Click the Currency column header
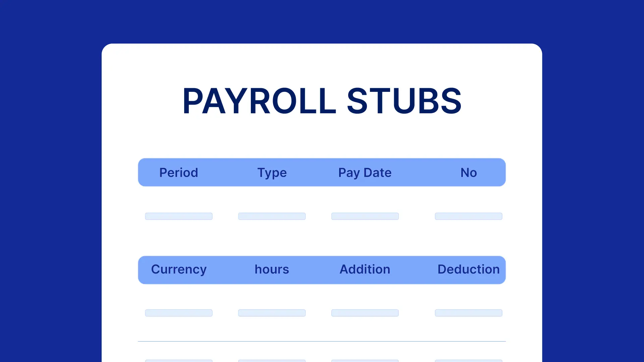The height and width of the screenshot is (362, 644). [179, 269]
